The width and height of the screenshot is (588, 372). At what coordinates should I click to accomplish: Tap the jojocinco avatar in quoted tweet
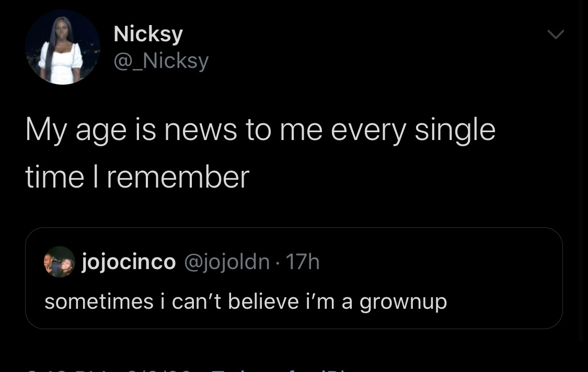click(x=59, y=262)
